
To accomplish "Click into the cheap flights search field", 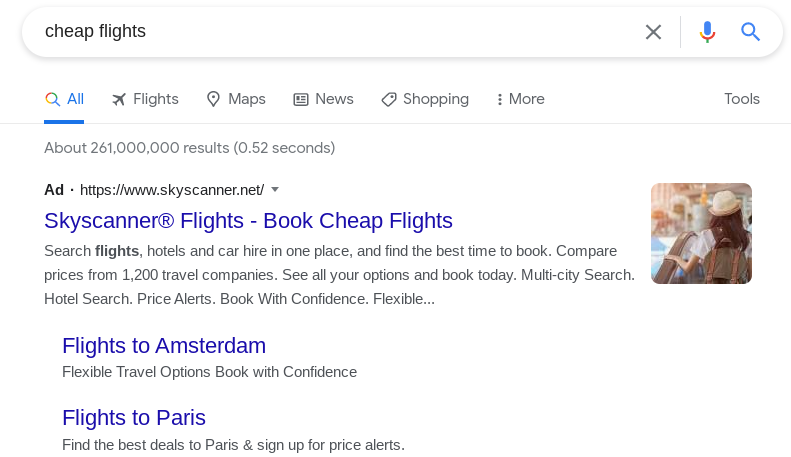I will 330,32.
